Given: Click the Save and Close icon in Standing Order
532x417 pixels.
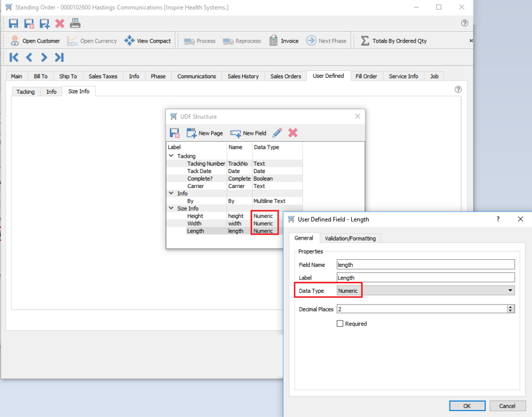Looking at the screenshot, I should coord(29,23).
